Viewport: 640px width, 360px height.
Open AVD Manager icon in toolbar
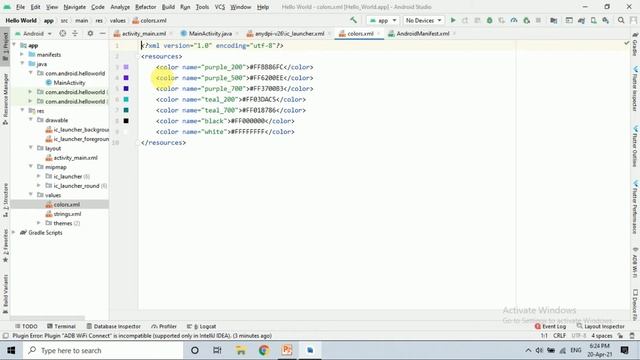(x=593, y=20)
